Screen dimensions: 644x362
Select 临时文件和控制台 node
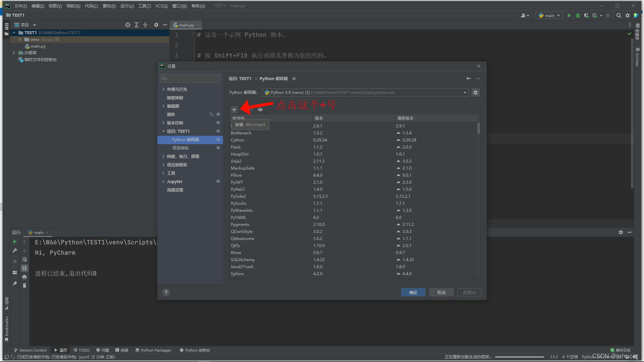[x=40, y=60]
